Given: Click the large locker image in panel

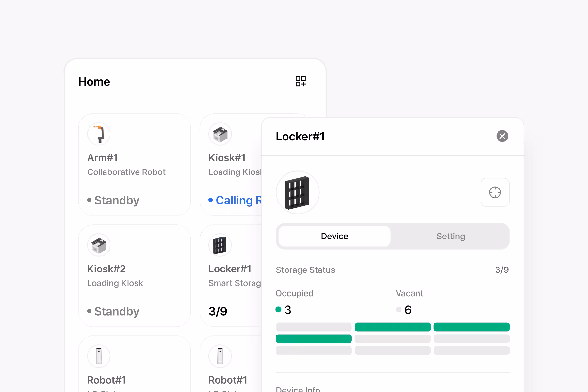Looking at the screenshot, I should (297, 192).
